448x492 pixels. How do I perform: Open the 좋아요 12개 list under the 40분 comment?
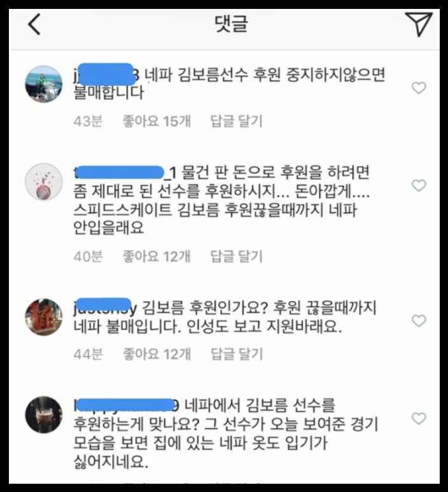[157, 257]
